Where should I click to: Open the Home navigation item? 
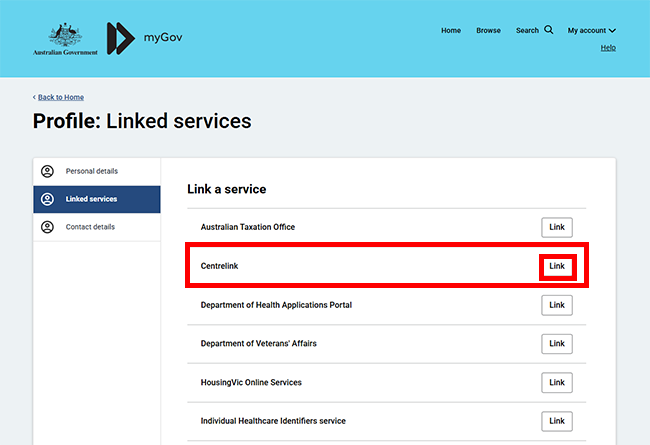point(451,31)
